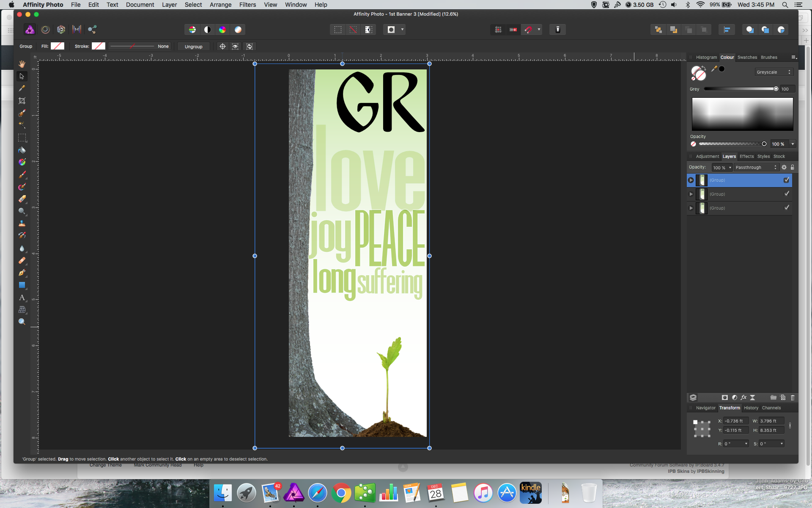This screenshot has height=508, width=812.
Task: Select the Erase Brush tool
Action: point(22,199)
